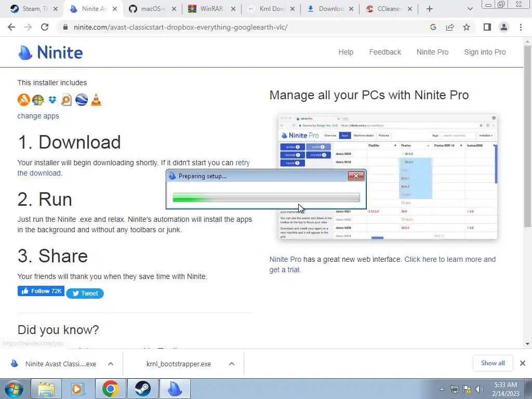
Task: Click the Ninite Pro screenshot thumbnail
Action: coord(388,177)
